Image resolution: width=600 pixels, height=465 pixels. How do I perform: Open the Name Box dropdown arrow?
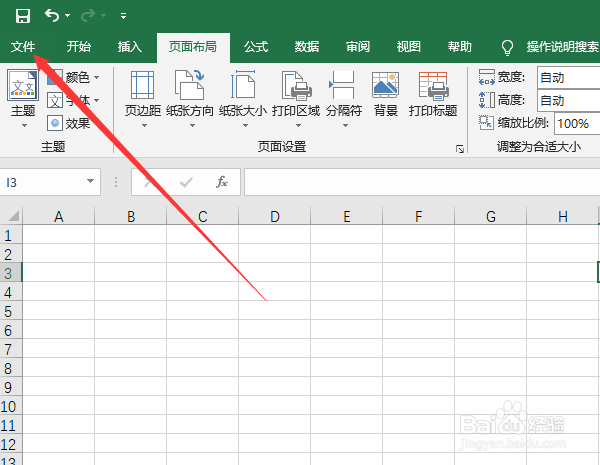[x=90, y=181]
